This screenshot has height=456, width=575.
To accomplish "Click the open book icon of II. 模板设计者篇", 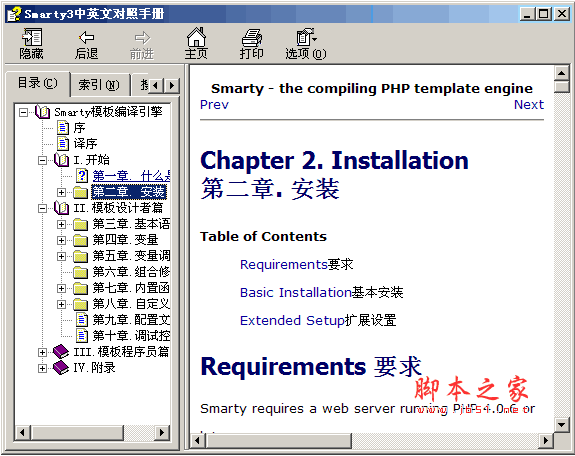I will coord(61,208).
